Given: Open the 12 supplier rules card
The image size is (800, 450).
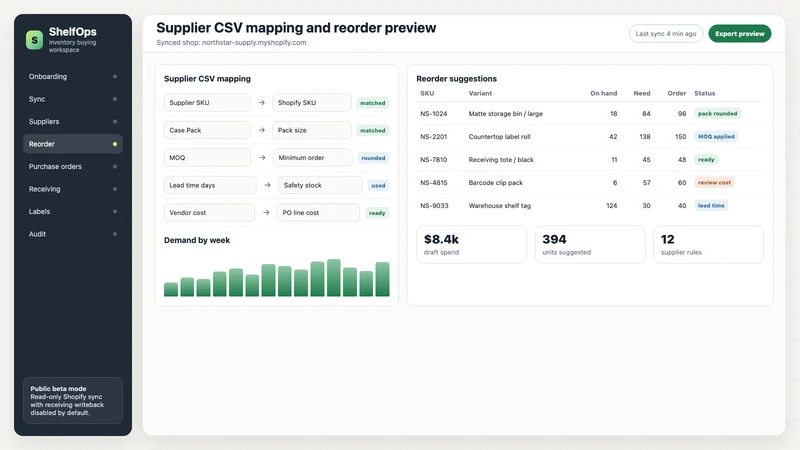Looking at the screenshot, I should click(708, 244).
